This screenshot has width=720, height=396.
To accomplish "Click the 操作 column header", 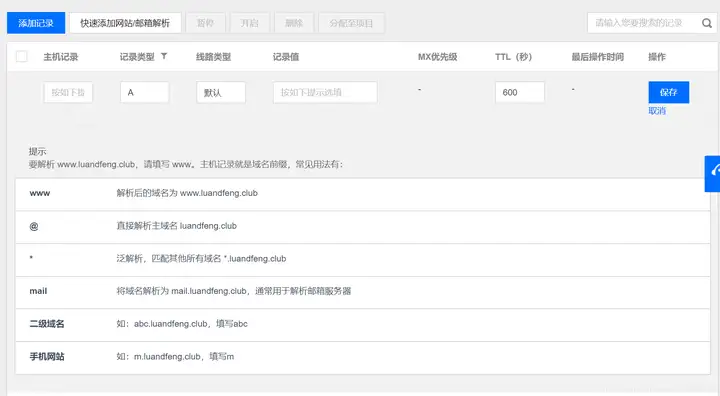I will pos(657,57).
